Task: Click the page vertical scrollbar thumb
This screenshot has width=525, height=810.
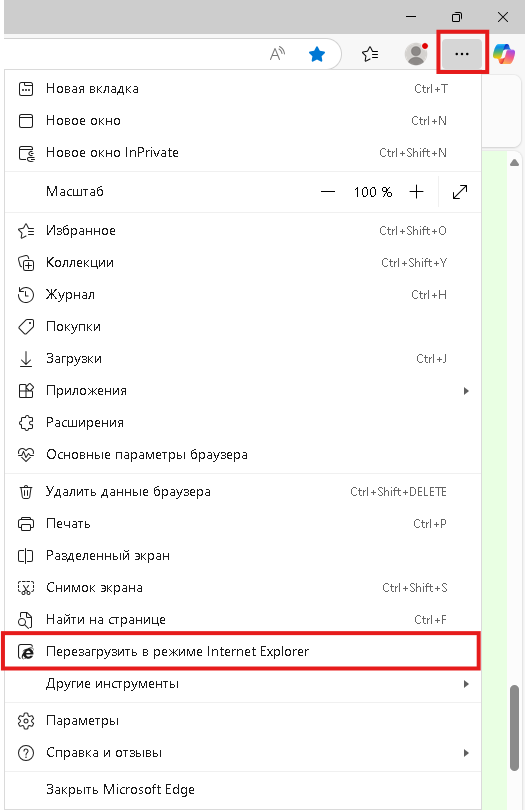Action: 514,728
